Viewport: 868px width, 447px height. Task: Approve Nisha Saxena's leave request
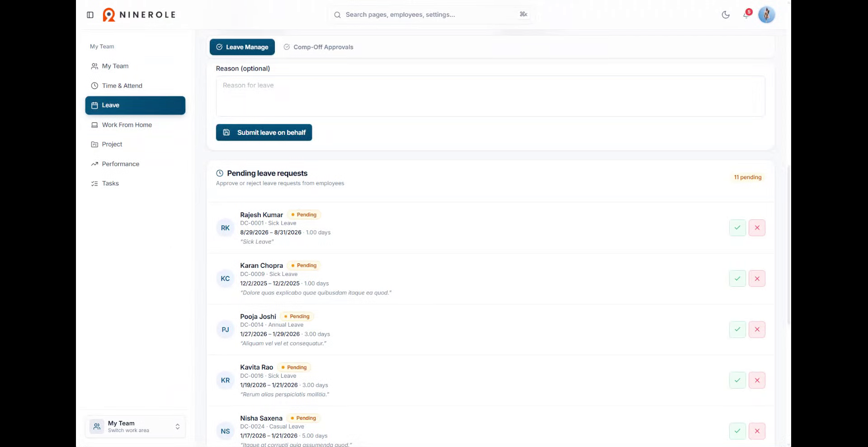coord(737,431)
